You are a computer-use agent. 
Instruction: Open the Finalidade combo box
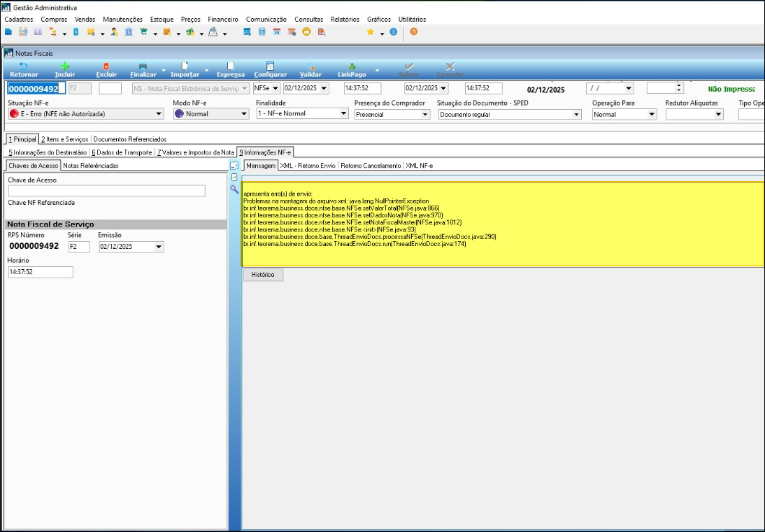(341, 114)
